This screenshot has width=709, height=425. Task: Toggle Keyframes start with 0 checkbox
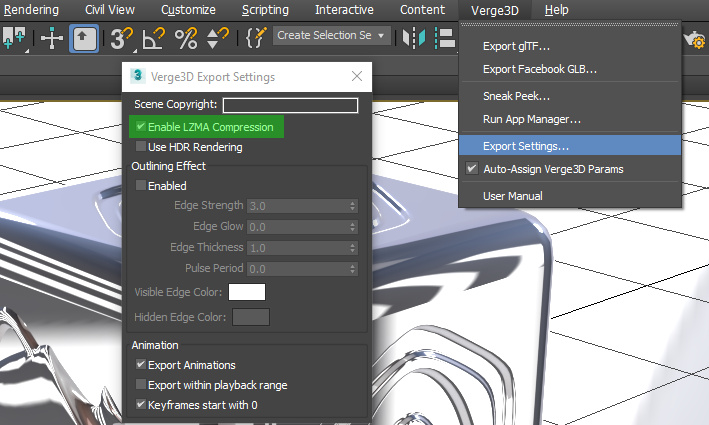click(141, 404)
